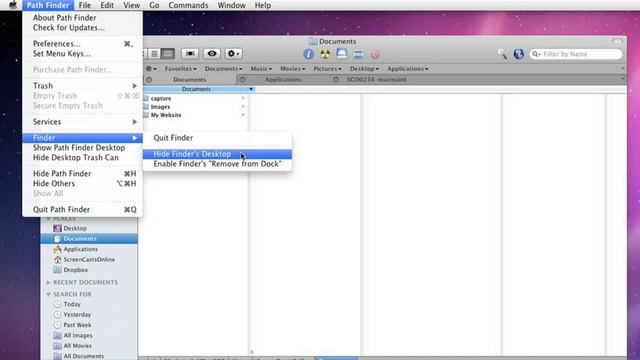Click the blue window icon beside the red icon
The height and width of the screenshot is (360, 640).
pos(358,54)
